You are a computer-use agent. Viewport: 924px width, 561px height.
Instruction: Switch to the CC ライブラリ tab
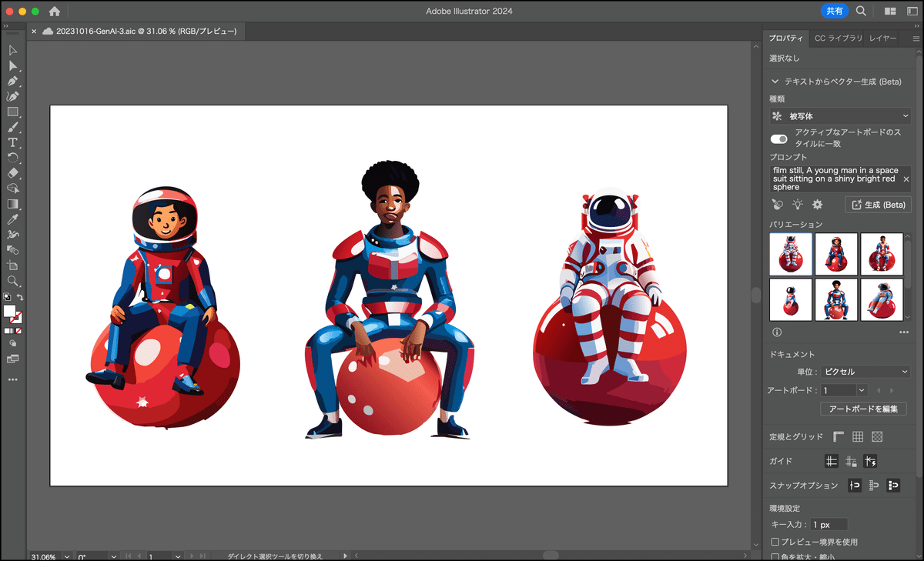tap(839, 38)
